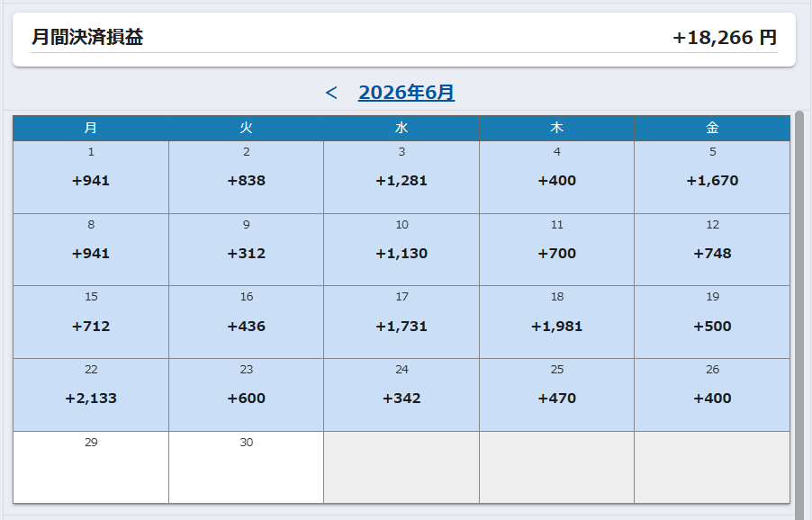The height and width of the screenshot is (520, 812).
Task: Click June 9 cell showing +312
Action: (x=246, y=249)
